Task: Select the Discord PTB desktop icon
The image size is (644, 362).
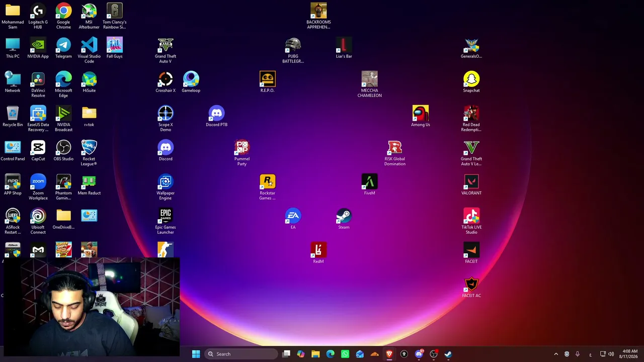Action: (x=216, y=116)
